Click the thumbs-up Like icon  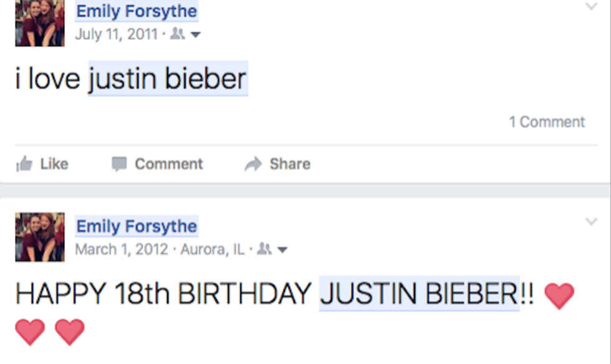pos(24,164)
